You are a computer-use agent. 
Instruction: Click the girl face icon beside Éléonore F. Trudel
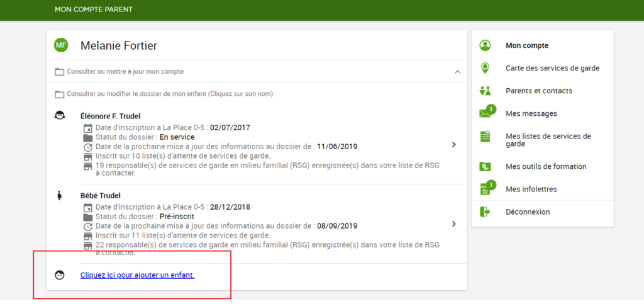click(x=60, y=116)
